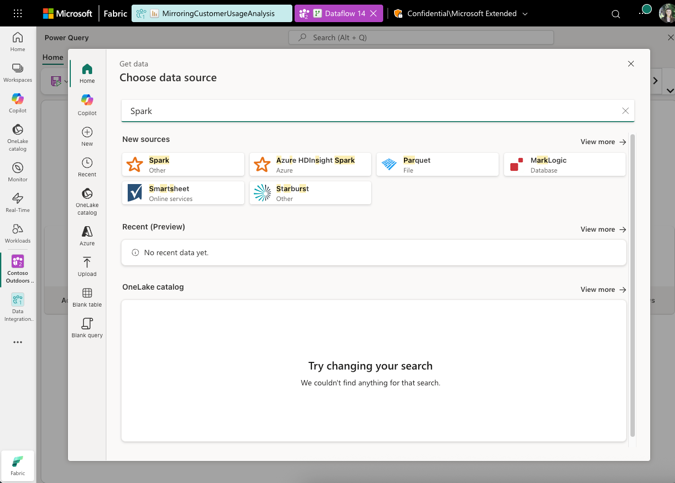This screenshot has height=483, width=675.
Task: View more Recent (Preview) items
Action: (x=603, y=229)
